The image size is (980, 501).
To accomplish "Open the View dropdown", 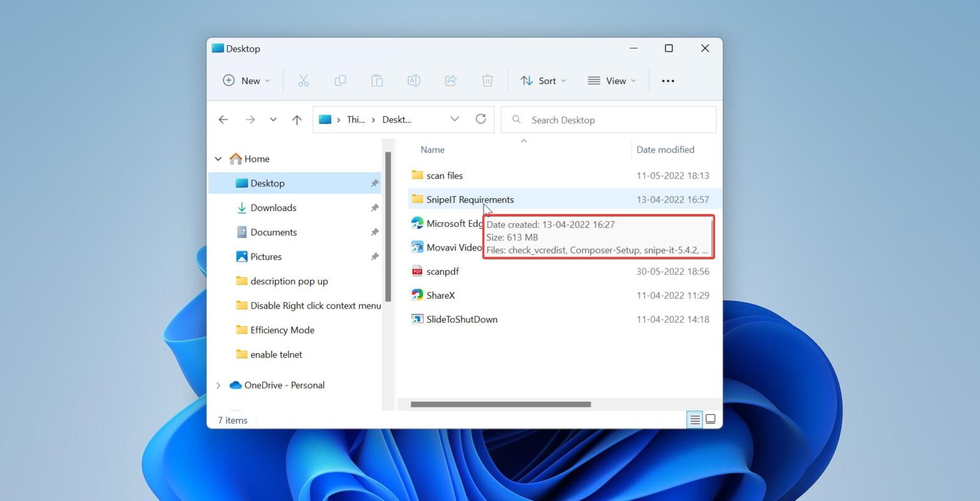I will (x=611, y=80).
